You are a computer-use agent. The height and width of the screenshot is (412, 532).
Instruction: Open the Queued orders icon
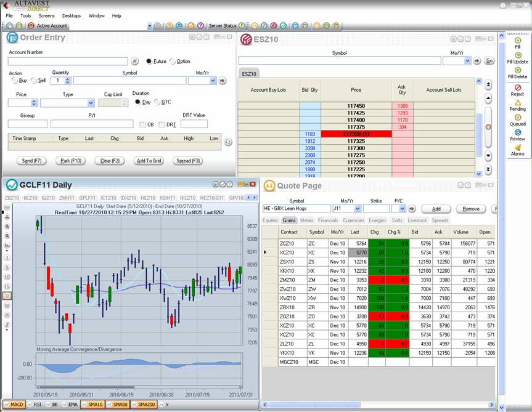(x=518, y=118)
